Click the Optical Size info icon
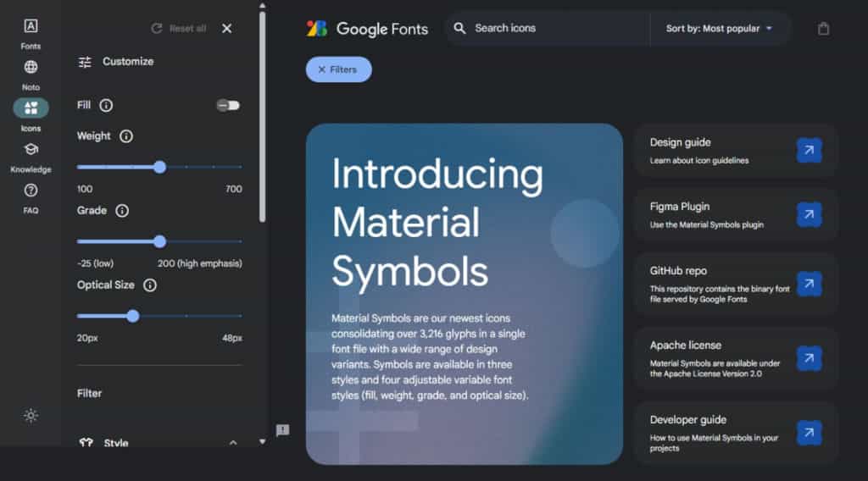 (x=150, y=285)
